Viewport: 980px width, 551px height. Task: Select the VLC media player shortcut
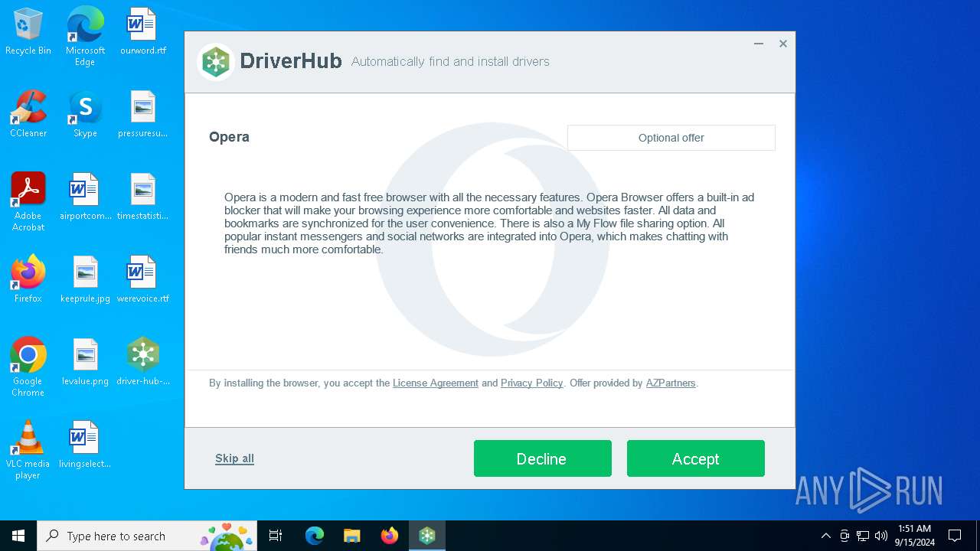(28, 450)
